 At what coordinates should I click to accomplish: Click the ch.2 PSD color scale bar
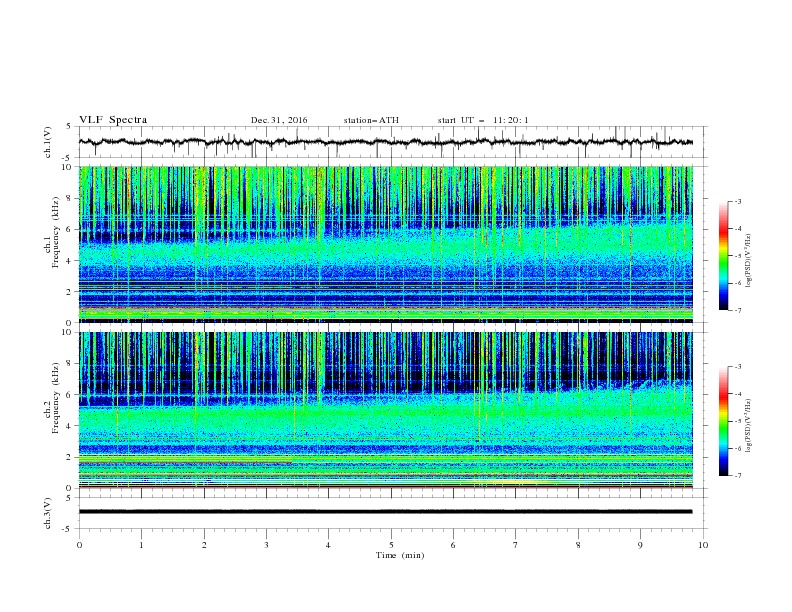[x=723, y=421]
